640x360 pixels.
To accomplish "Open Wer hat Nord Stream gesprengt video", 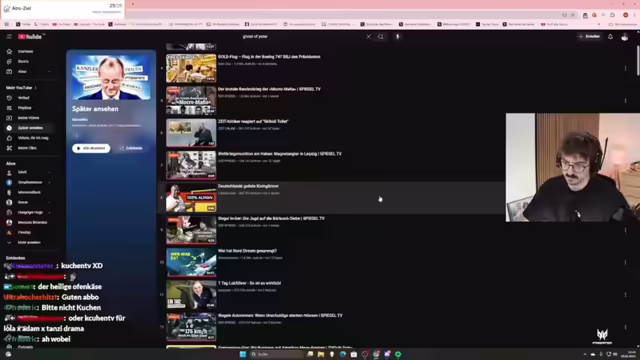I will [x=247, y=251].
